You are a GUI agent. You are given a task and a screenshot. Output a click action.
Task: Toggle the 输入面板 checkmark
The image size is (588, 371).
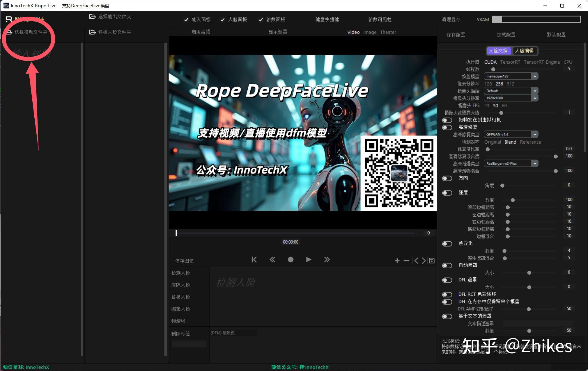(x=186, y=19)
